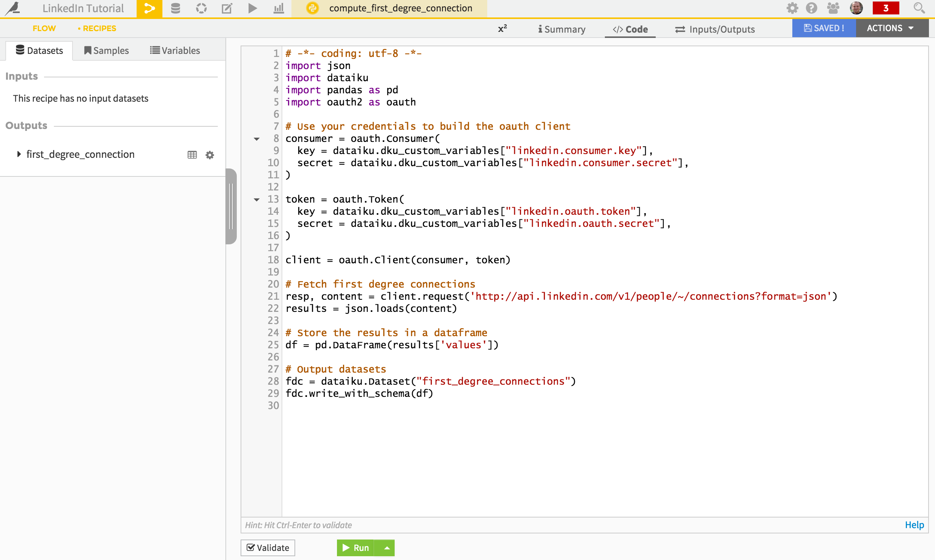
Task: Click the 'import dataiku' line
Action: 327,78
